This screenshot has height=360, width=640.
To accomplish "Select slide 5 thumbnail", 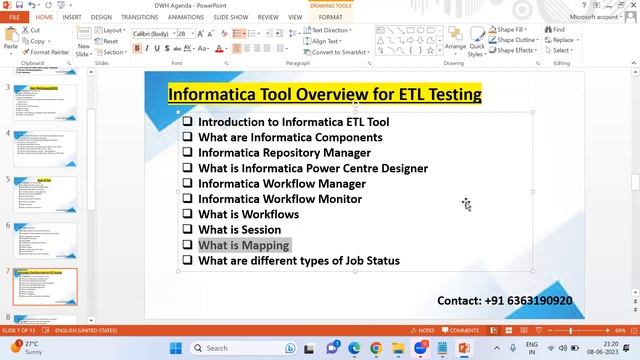I will pos(45,195).
